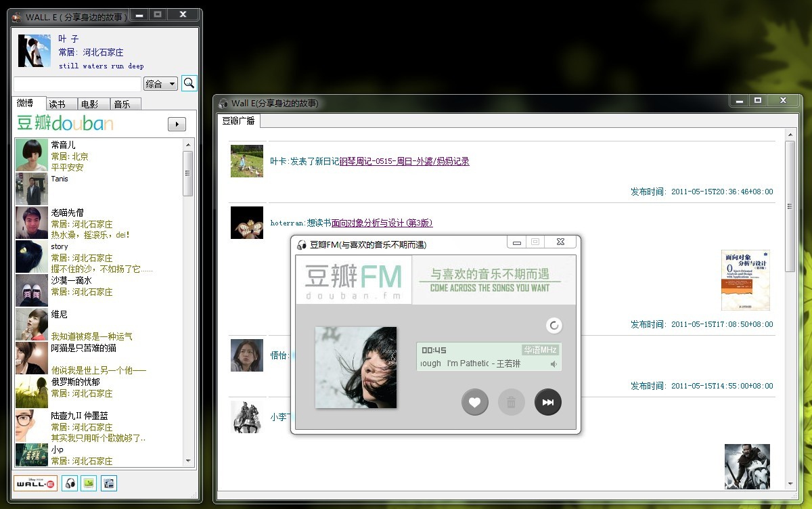Select contact 俄罗斯的忧郁 in the list
Viewport: 812px width, 509px height.
[x=99, y=393]
